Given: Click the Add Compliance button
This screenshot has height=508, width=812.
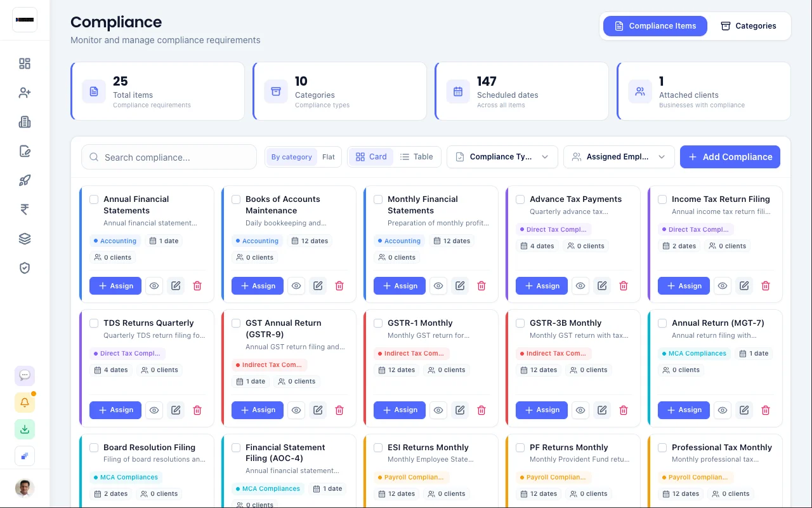Looking at the screenshot, I should click(x=730, y=157).
